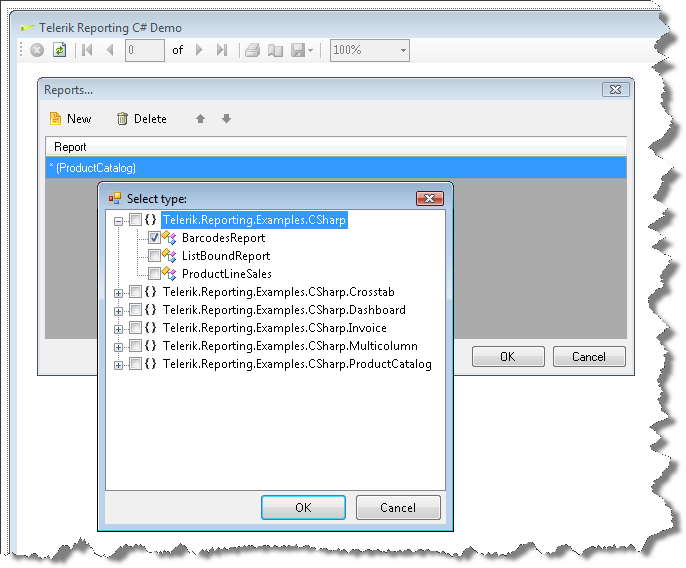
Task: Toggle the print preview page layout icon
Action: 275,51
